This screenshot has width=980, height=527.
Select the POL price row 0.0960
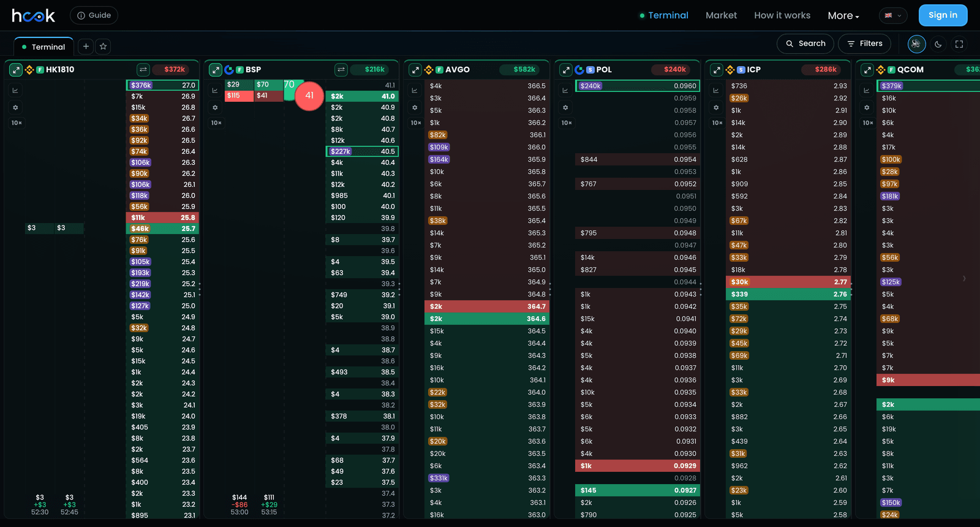click(638, 86)
